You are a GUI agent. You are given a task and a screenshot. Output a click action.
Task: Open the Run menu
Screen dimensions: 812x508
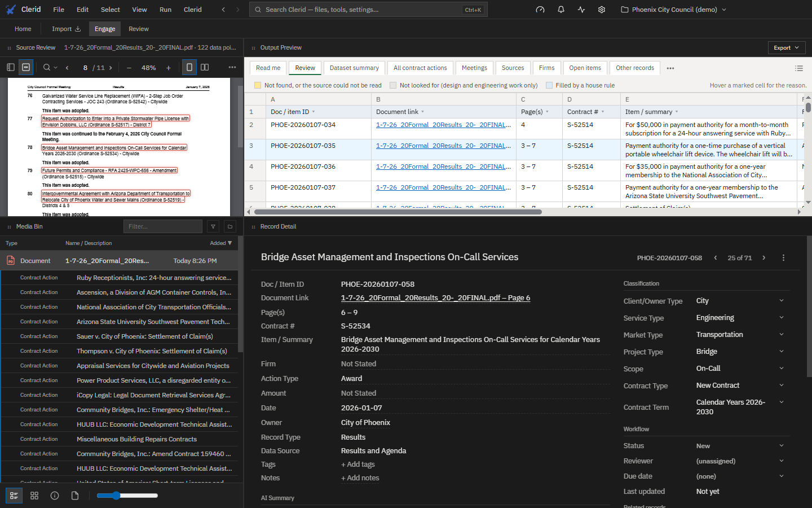tap(165, 10)
